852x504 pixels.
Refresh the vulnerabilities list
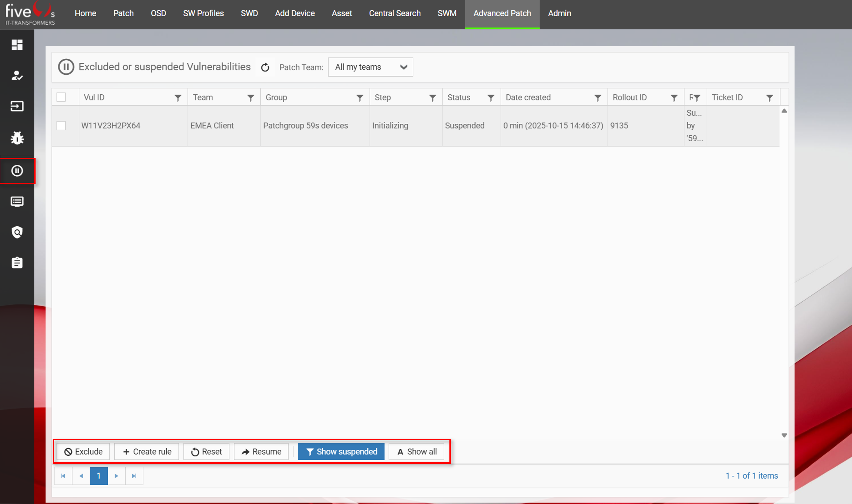[265, 67]
